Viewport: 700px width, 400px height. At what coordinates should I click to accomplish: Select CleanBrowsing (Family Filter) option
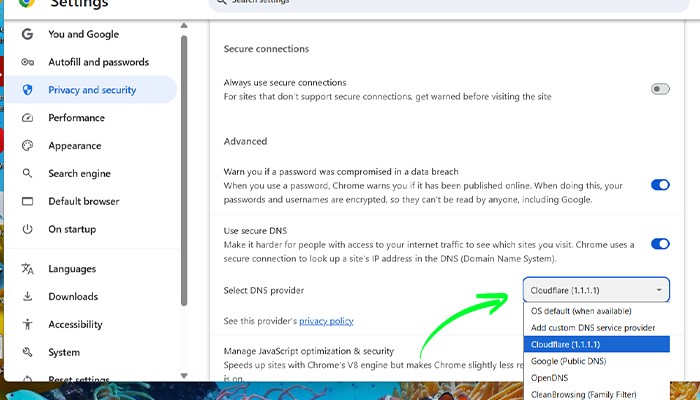click(x=596, y=394)
